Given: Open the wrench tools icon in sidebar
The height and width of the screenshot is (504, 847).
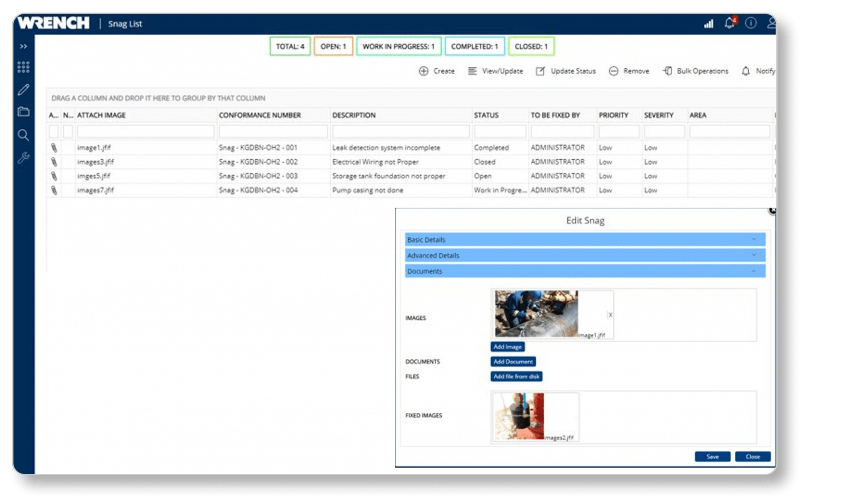Looking at the screenshot, I should click(23, 158).
